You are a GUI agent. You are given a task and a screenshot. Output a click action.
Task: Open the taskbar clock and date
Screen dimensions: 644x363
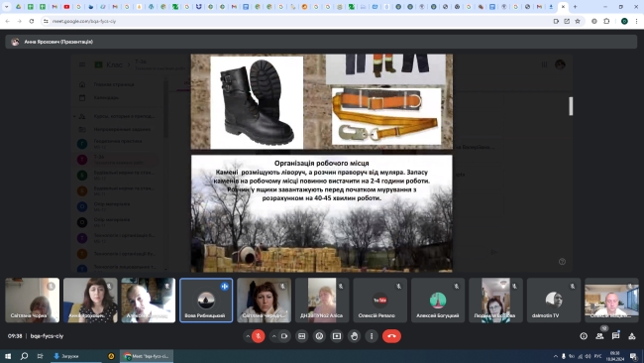click(615, 356)
